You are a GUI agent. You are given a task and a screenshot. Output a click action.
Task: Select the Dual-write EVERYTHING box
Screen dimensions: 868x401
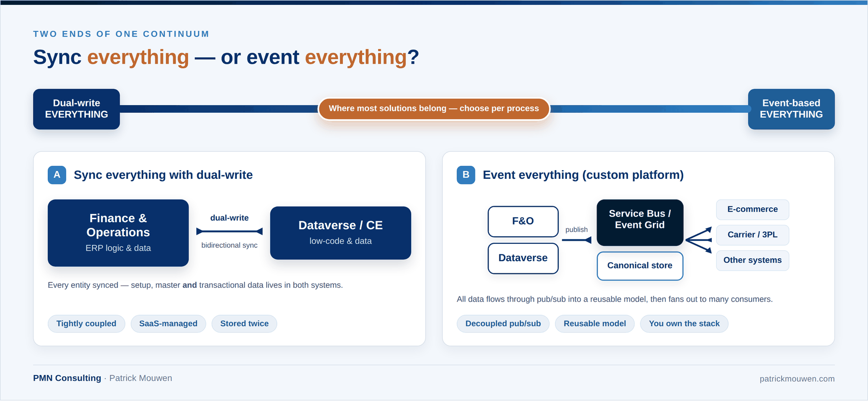pyautogui.click(x=77, y=109)
